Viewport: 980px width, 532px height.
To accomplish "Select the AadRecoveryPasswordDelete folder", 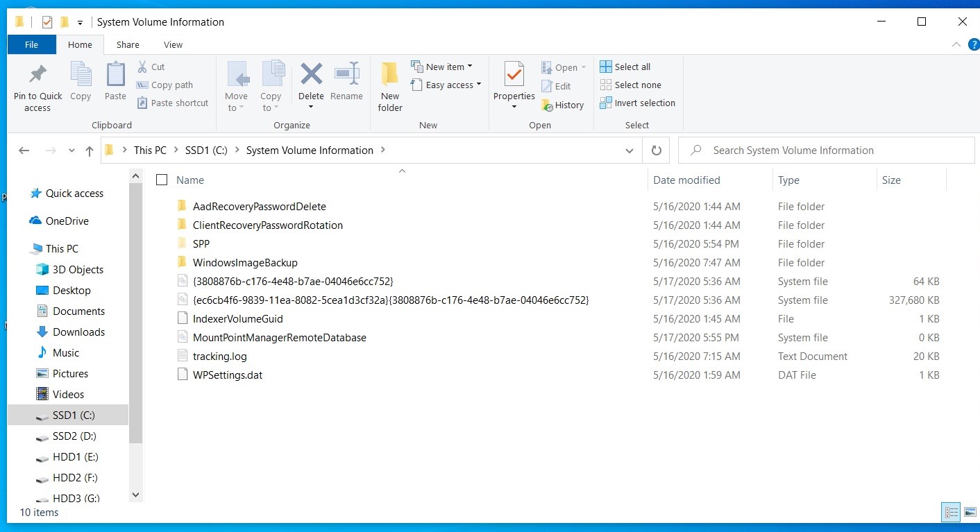I will pyautogui.click(x=259, y=206).
